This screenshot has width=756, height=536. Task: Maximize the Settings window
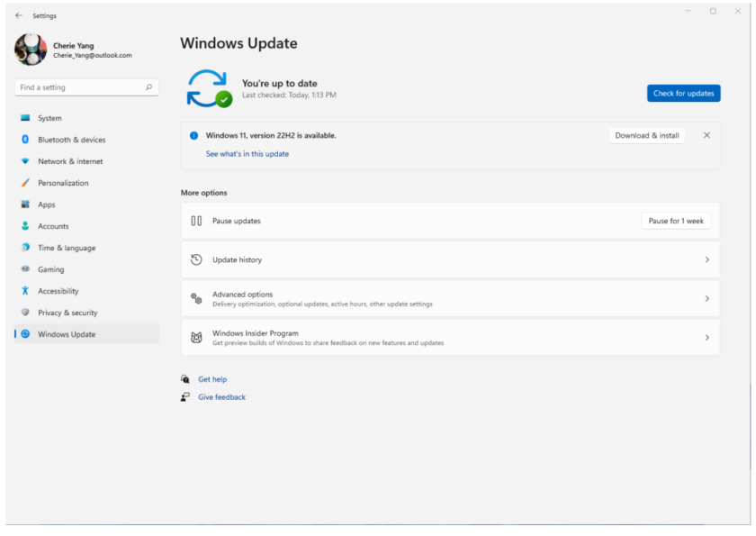pos(713,11)
